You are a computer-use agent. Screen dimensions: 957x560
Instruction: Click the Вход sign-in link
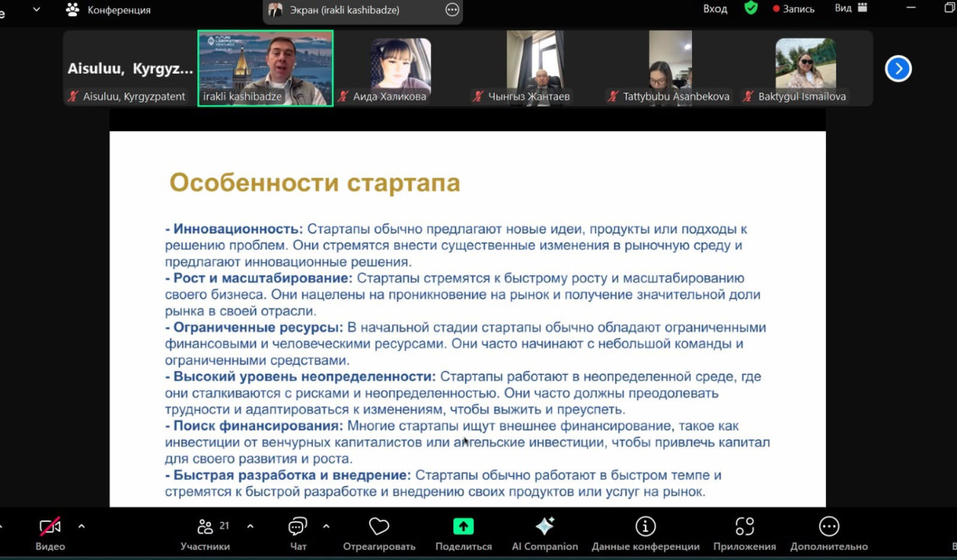click(x=715, y=9)
